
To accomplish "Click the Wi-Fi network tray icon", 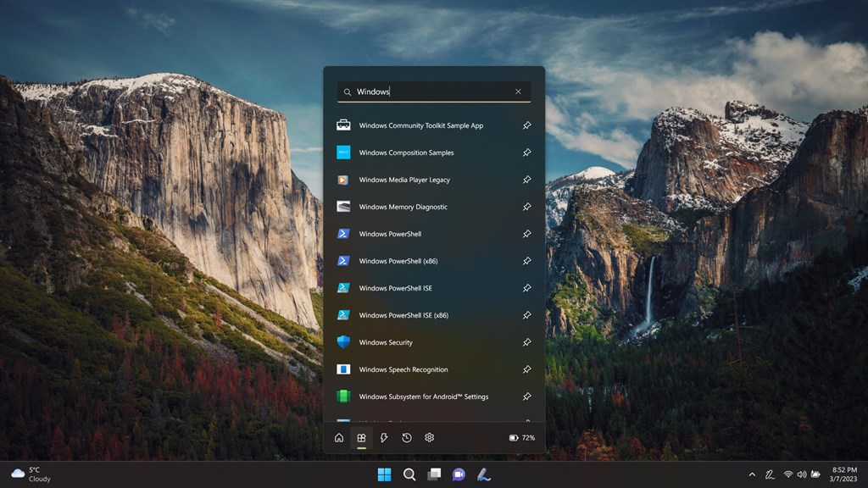I will (x=787, y=474).
